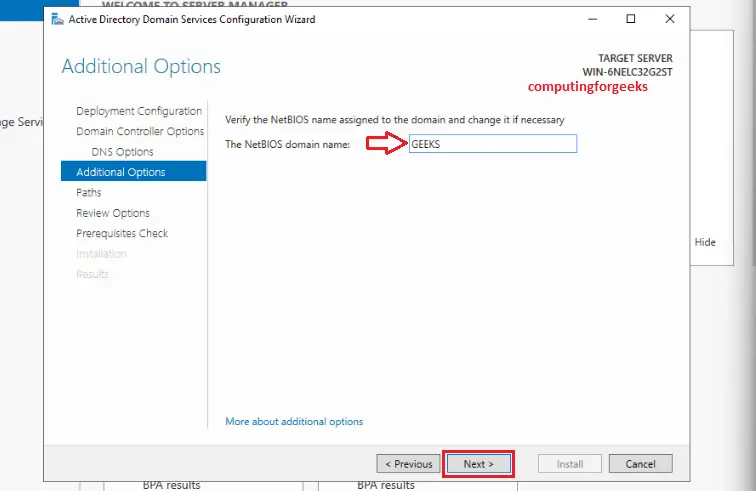The width and height of the screenshot is (756, 491).
Task: Open the More about additional options link
Action: click(294, 421)
